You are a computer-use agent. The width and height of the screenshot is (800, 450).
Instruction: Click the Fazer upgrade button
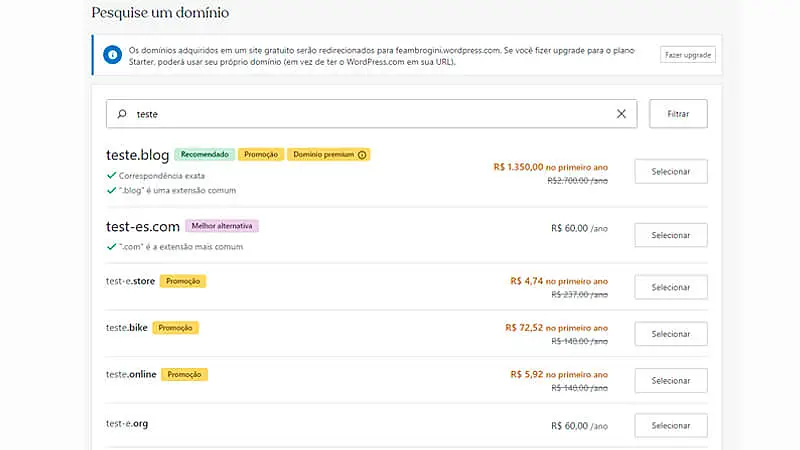click(688, 55)
